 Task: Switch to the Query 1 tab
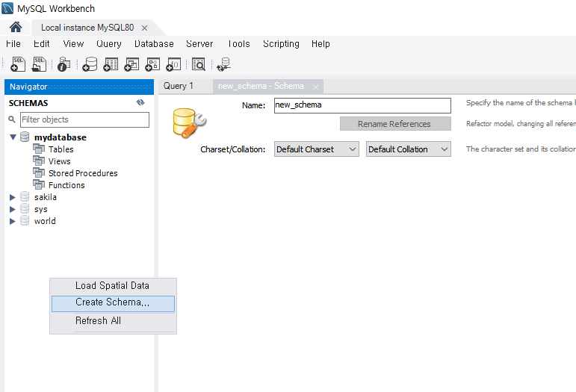178,86
